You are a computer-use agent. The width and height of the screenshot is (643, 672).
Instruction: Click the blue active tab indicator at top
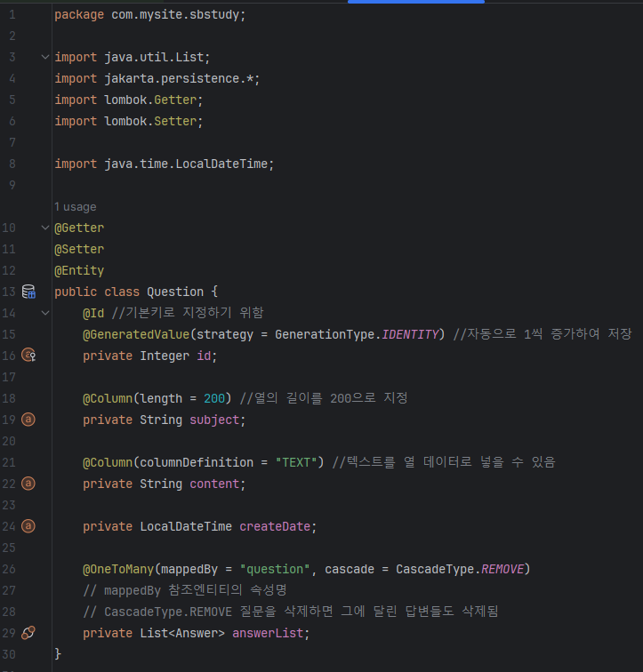click(416, 2)
